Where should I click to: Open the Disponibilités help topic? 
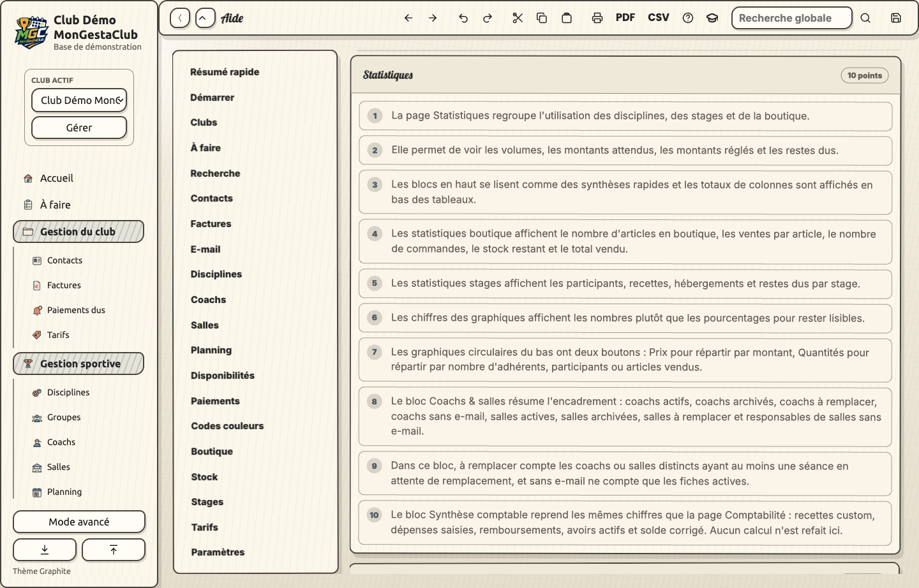click(223, 376)
